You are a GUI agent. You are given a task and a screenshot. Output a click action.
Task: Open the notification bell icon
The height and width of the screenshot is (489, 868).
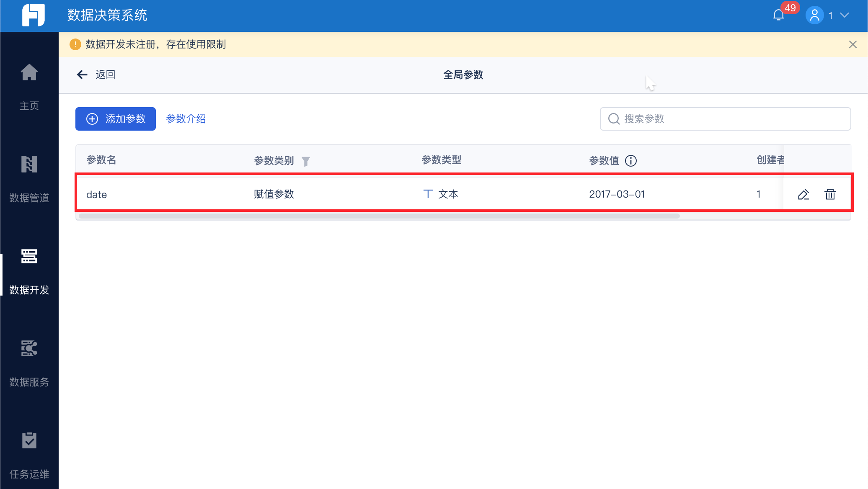(x=778, y=15)
